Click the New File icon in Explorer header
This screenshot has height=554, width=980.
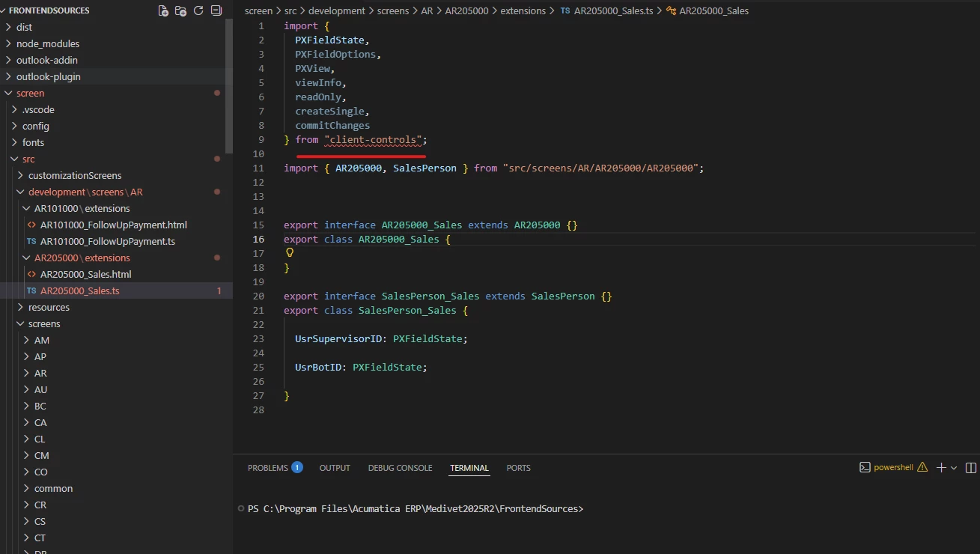tap(163, 10)
